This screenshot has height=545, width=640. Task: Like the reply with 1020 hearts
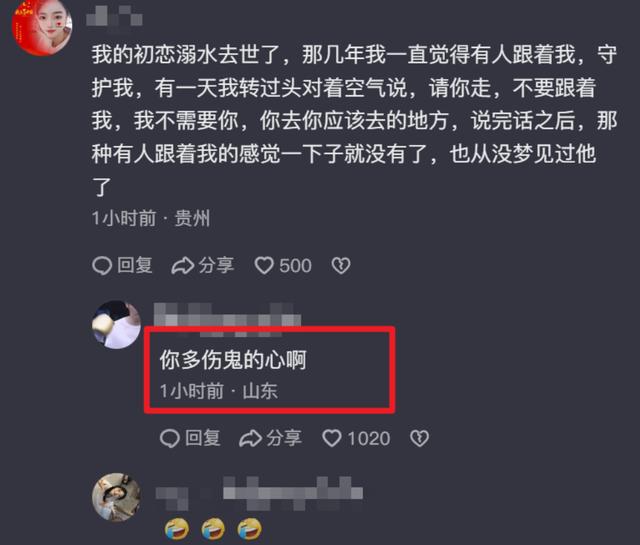[332, 439]
